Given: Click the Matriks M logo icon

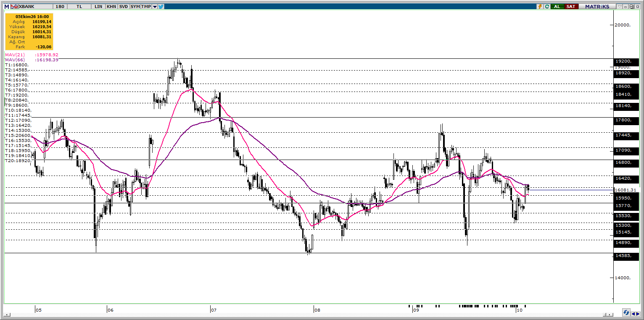Looking at the screenshot, I should click(6, 6).
